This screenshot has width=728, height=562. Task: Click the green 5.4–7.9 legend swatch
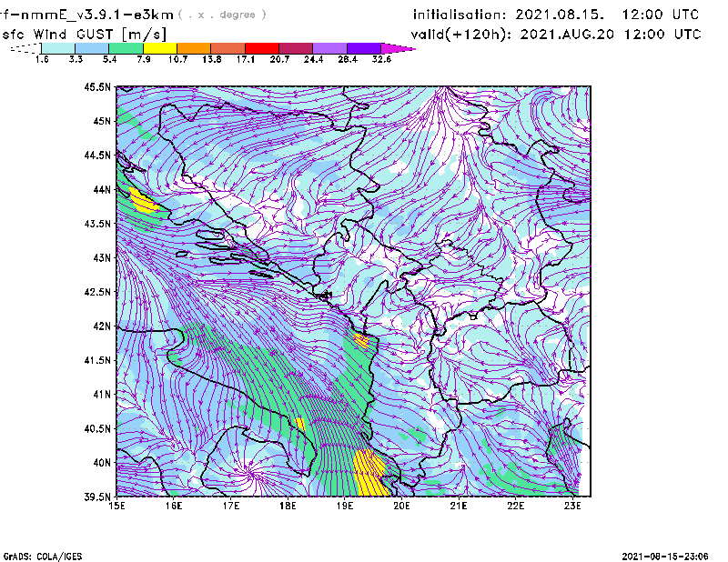click(126, 48)
